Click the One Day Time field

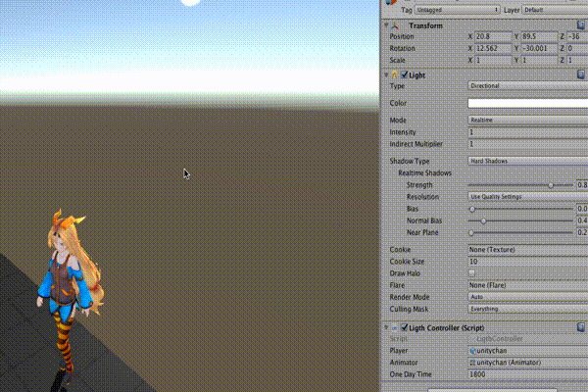(x=528, y=374)
